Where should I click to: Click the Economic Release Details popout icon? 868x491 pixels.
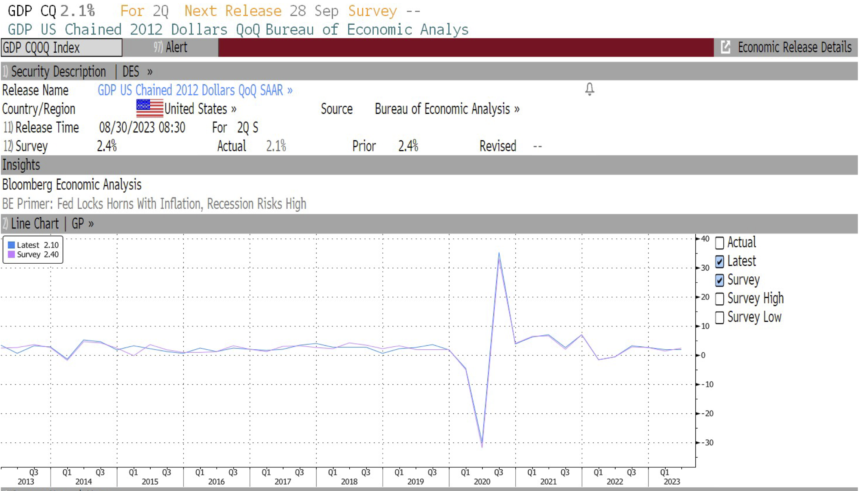point(725,47)
